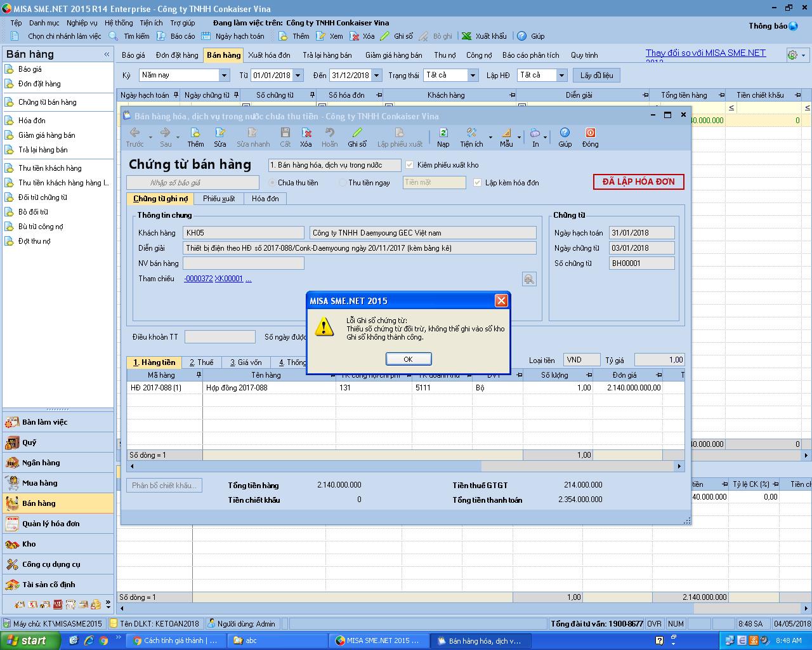Screen dimensions: 812x650
Task: Switch to the 3. Giá vốn tab
Action: tap(246, 362)
